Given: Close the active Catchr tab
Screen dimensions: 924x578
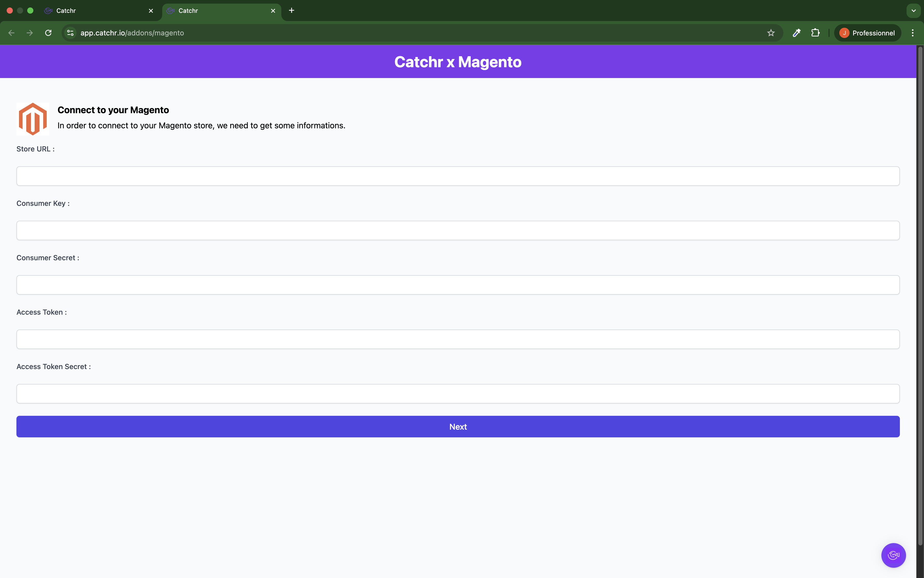Looking at the screenshot, I should [273, 11].
